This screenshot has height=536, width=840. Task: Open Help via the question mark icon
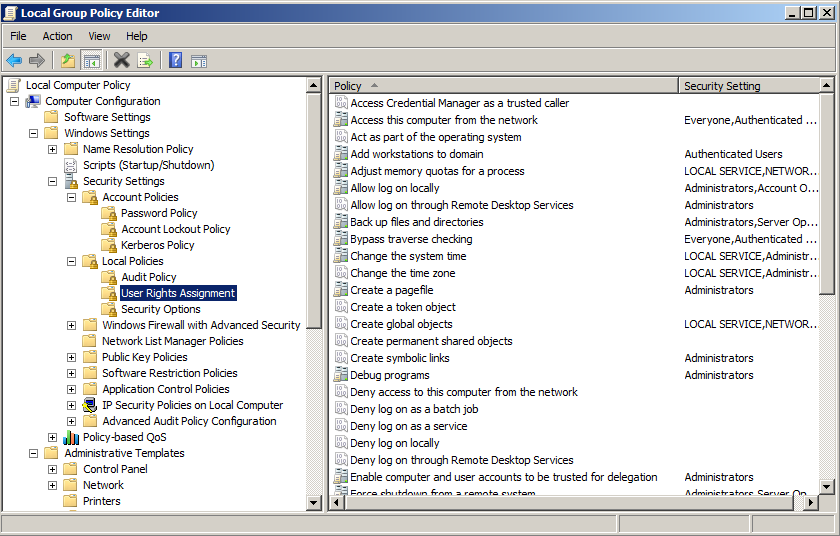click(x=175, y=60)
